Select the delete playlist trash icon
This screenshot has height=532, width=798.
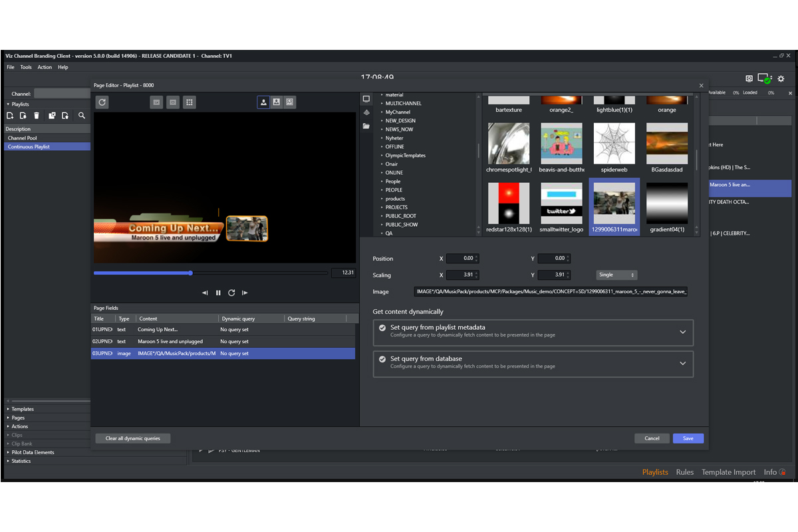coord(37,116)
